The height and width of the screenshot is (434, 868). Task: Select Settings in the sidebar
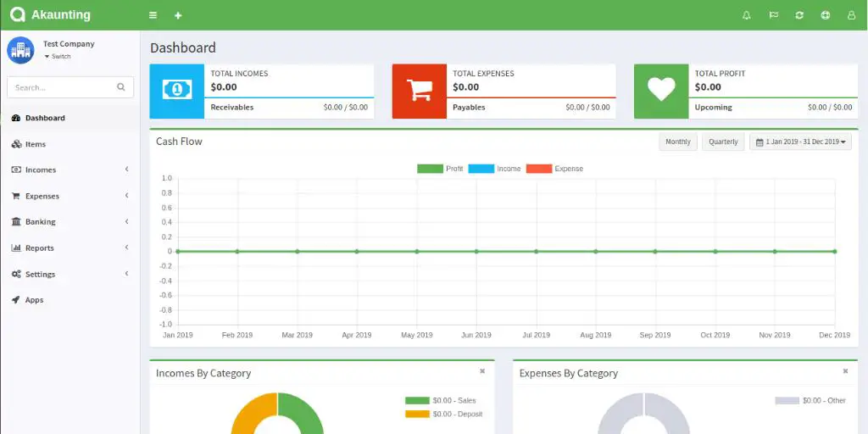point(70,274)
